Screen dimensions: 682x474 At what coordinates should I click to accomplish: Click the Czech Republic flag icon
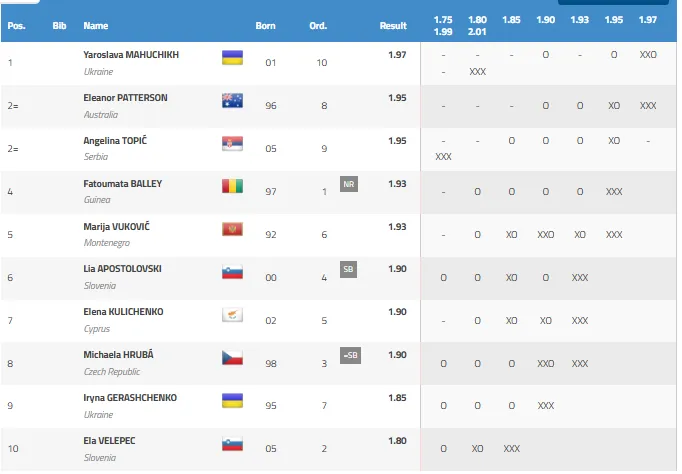pyautogui.click(x=232, y=358)
